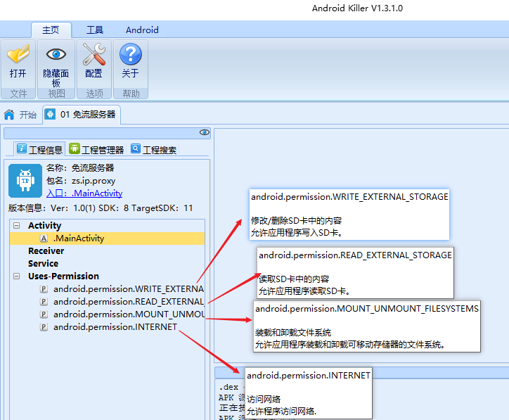Select the 01 免流服务器 project tab
The image size is (509, 420).
[82, 115]
